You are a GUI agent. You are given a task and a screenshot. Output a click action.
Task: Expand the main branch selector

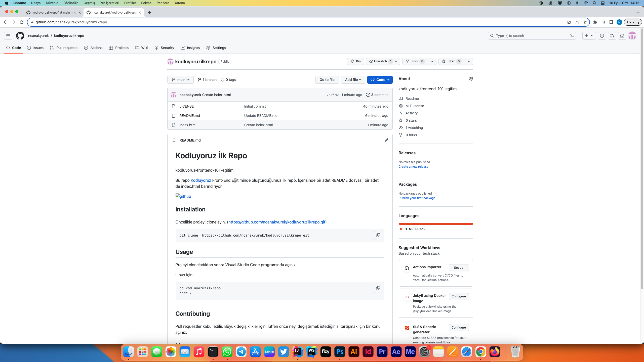coord(180,79)
